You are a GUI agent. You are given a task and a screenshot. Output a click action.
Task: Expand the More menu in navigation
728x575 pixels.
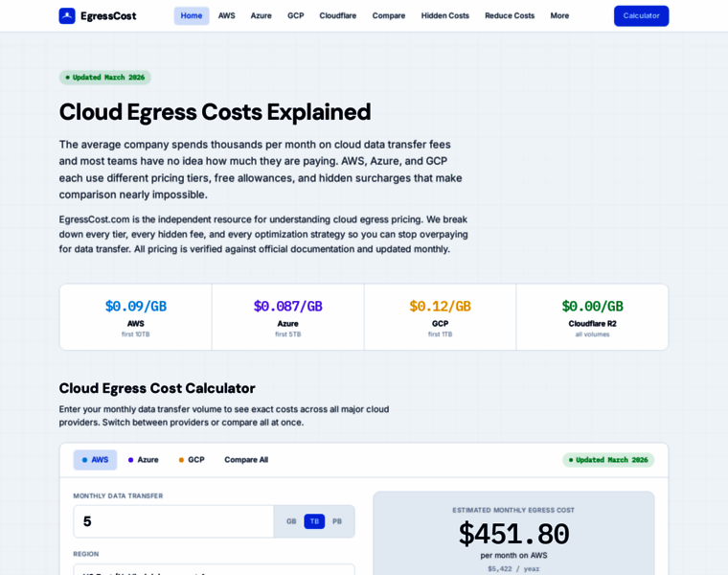pyautogui.click(x=559, y=15)
